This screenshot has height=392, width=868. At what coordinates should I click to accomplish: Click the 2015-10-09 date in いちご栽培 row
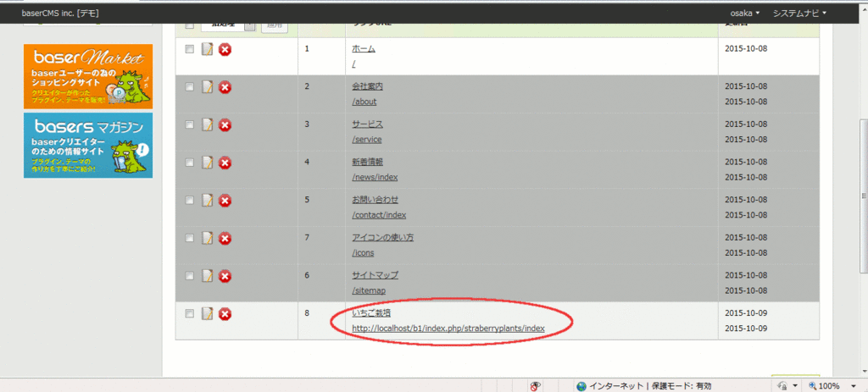[x=746, y=313]
